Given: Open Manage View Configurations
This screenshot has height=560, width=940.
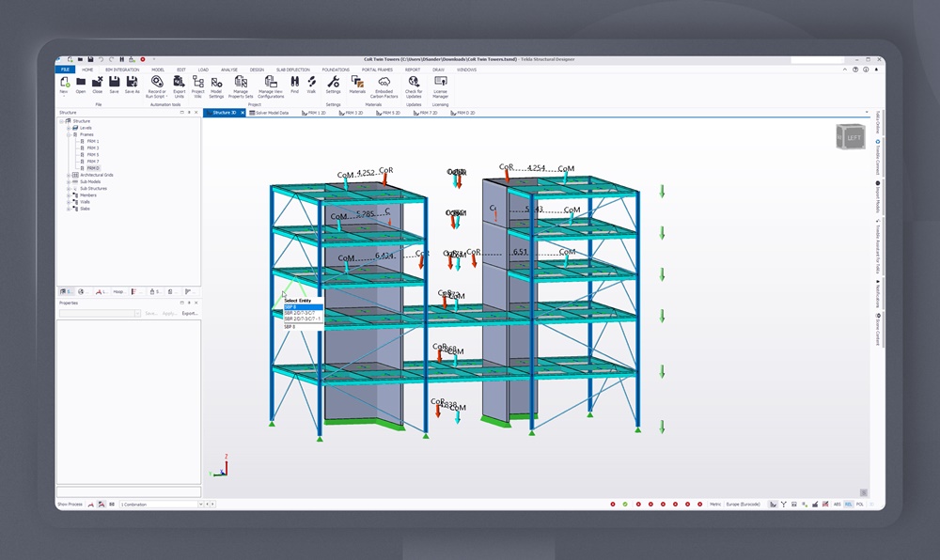Looking at the screenshot, I should (x=271, y=85).
